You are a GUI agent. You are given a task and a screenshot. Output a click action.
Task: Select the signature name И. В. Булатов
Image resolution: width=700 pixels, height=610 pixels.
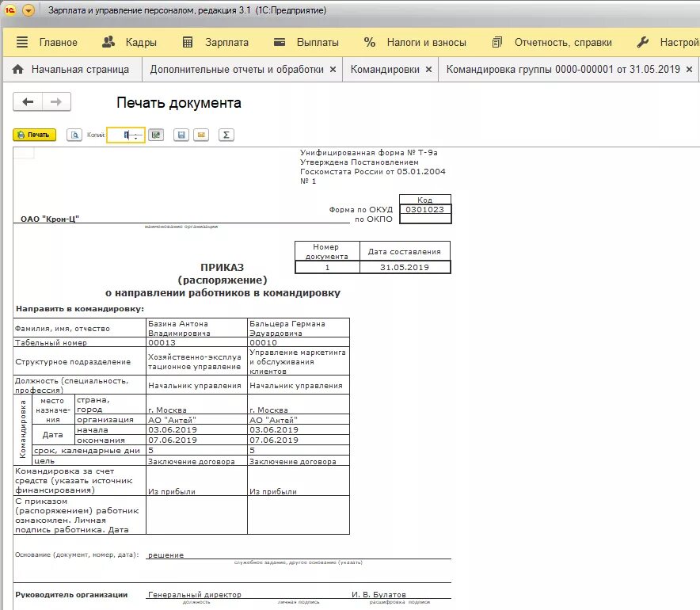[x=379, y=595]
